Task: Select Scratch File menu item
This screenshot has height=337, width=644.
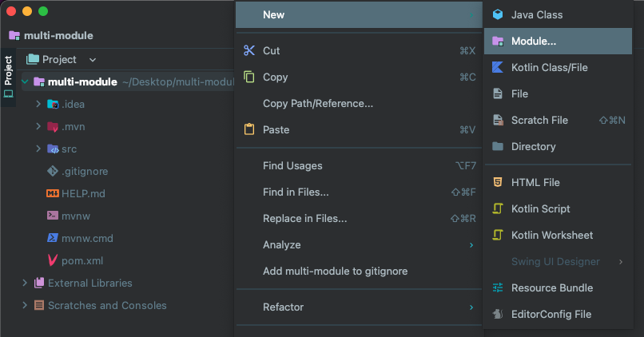Action: pos(558,120)
